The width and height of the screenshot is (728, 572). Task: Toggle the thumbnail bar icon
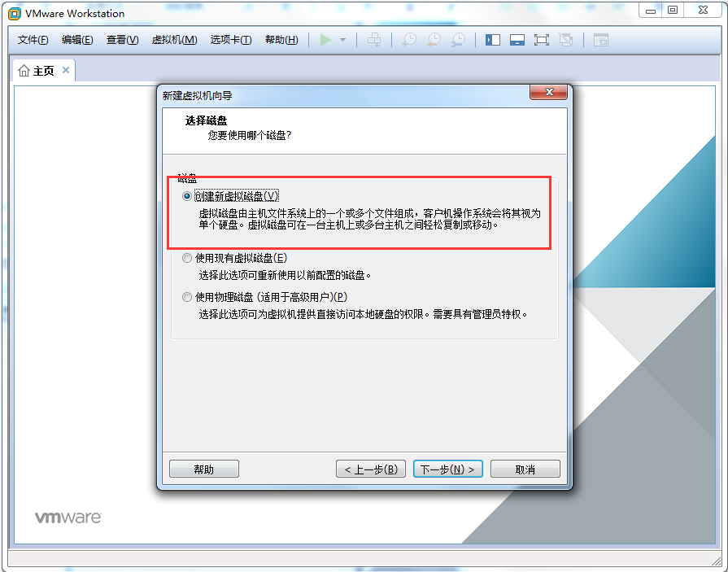(517, 40)
